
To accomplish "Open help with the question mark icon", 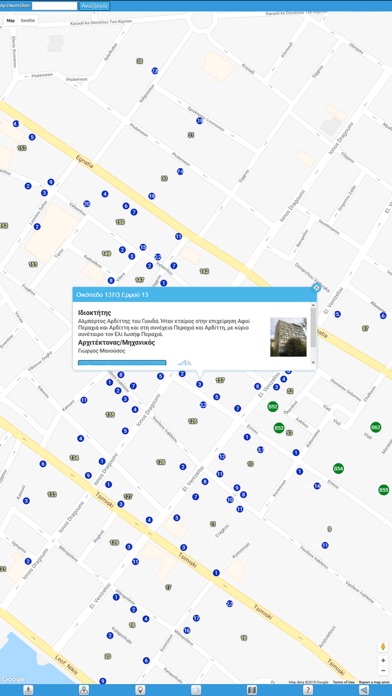I will (x=308, y=690).
